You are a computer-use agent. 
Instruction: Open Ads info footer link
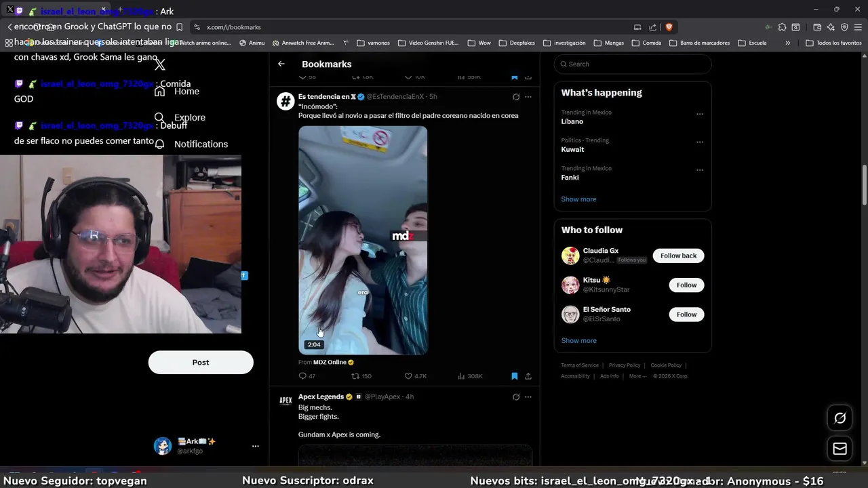pos(609,376)
